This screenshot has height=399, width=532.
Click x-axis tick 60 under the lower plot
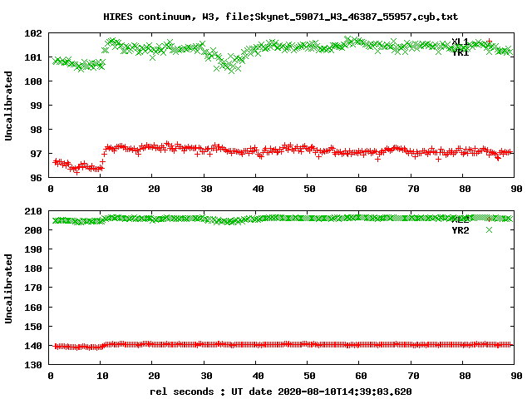coord(361,376)
